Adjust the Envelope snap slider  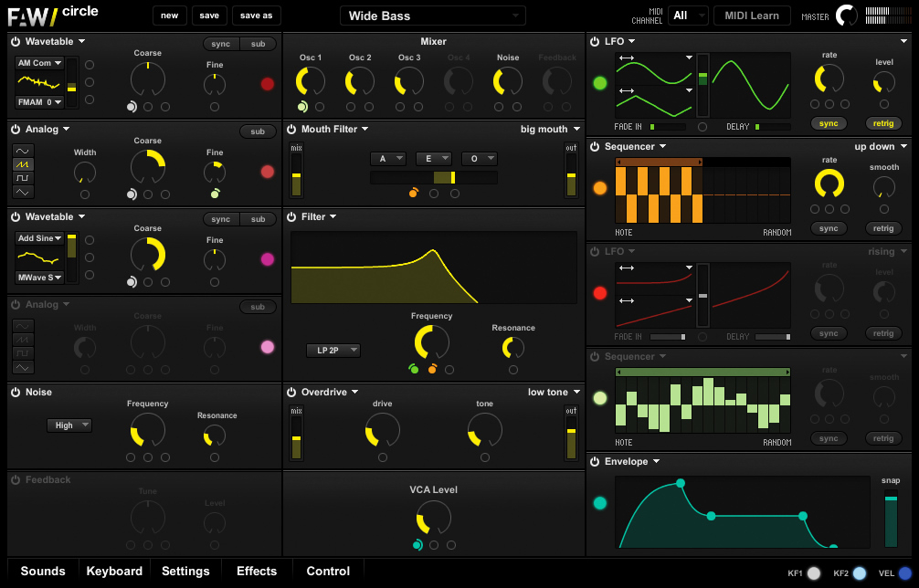click(x=891, y=519)
